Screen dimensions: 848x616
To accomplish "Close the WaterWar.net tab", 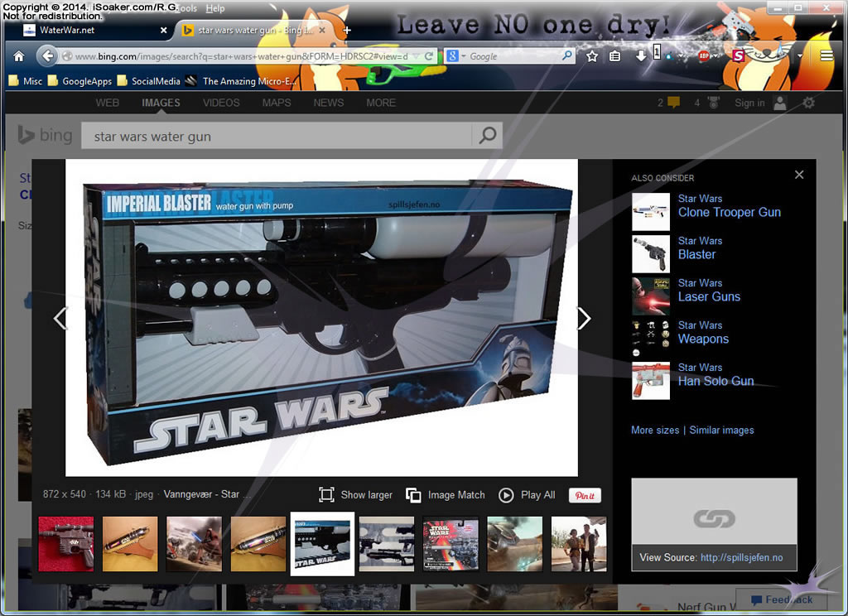I will (x=163, y=31).
